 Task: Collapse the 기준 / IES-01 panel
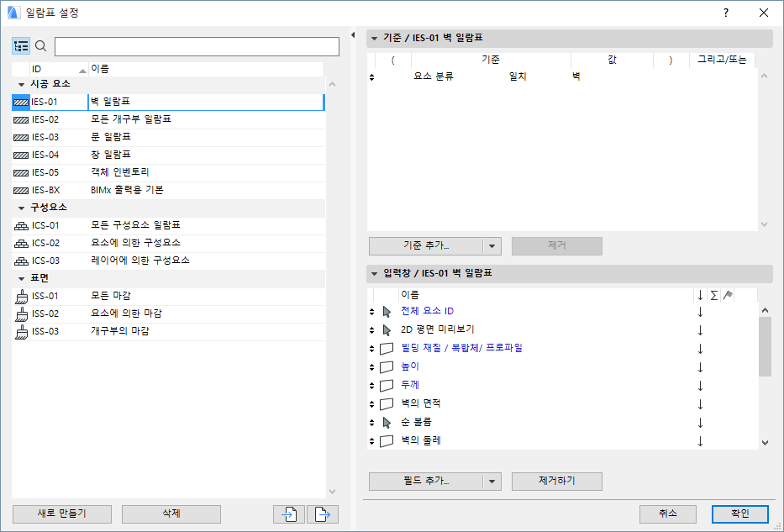[374, 39]
